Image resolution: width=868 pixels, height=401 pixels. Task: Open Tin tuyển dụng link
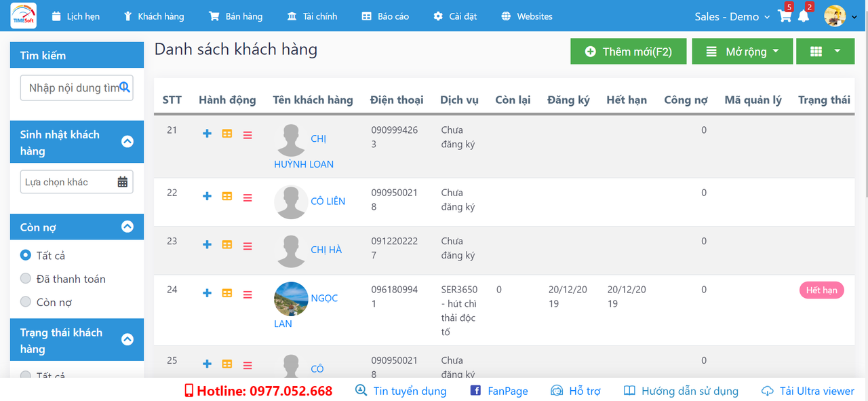coord(401,391)
